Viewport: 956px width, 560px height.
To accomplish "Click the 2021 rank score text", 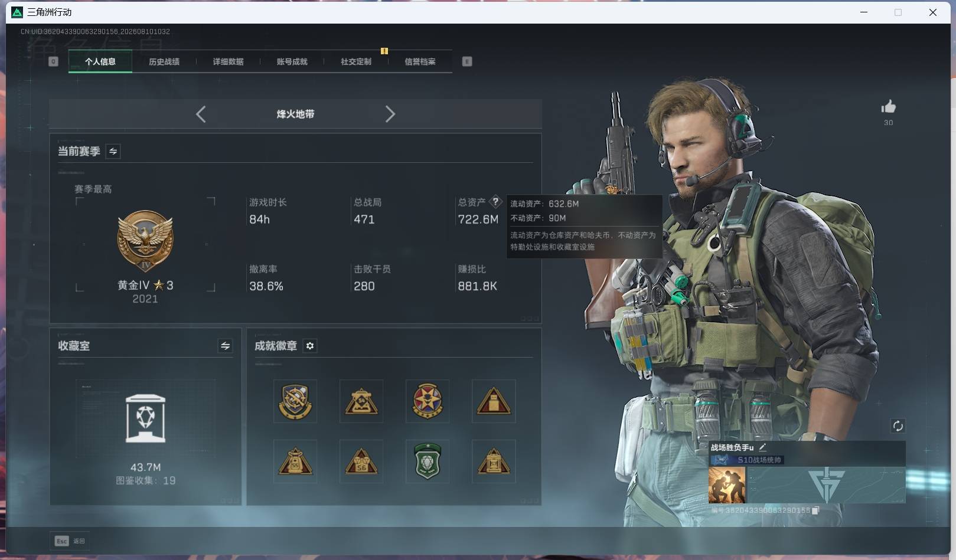I will [x=145, y=299].
